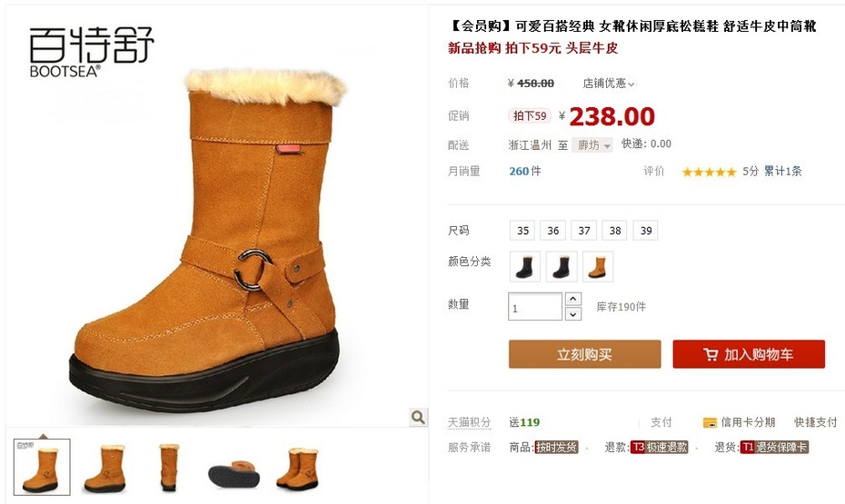Image resolution: width=845 pixels, height=504 pixels.
Task: Click the quantity input field
Action: (x=535, y=306)
